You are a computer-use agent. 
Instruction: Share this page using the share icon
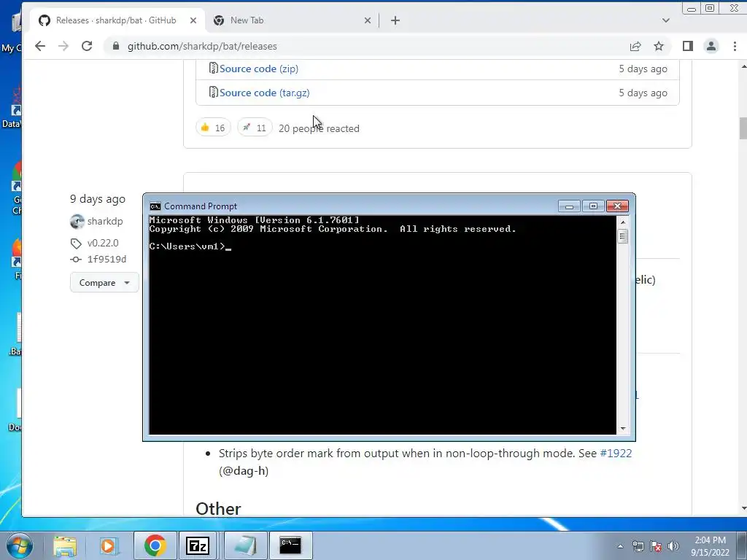[635, 46]
